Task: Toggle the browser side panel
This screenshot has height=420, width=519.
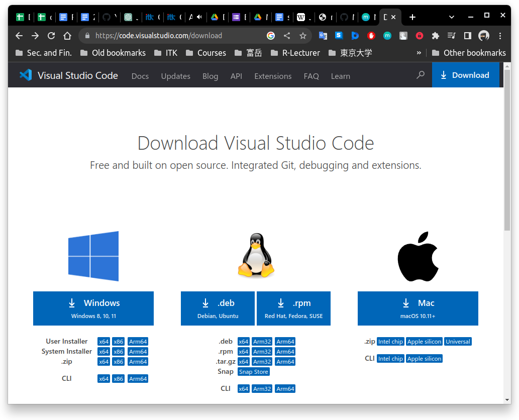Action: tap(468, 36)
